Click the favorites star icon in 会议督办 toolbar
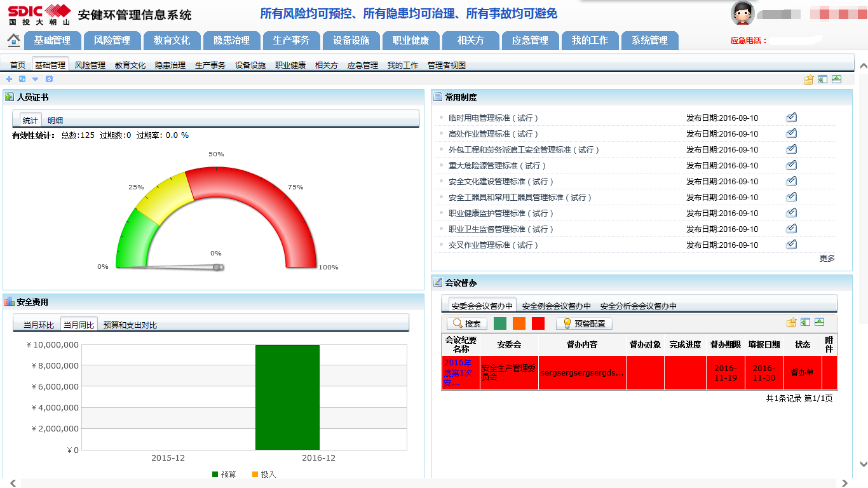This screenshot has height=488, width=868. (x=791, y=323)
